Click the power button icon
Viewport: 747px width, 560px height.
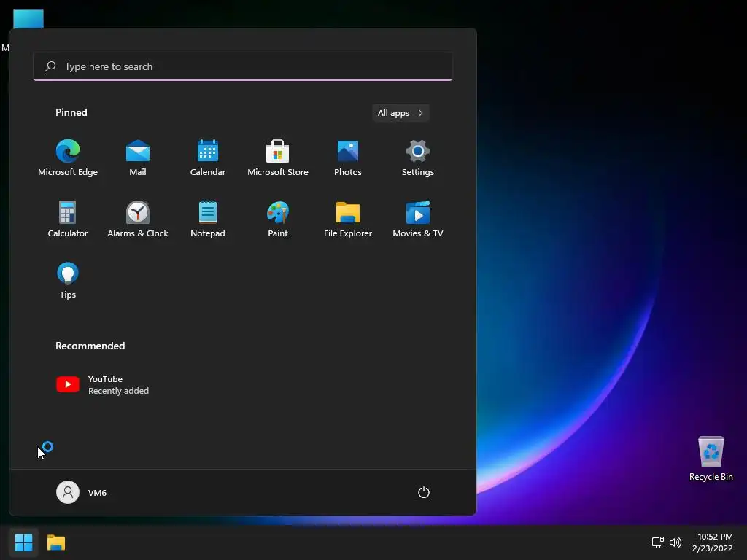pyautogui.click(x=424, y=492)
